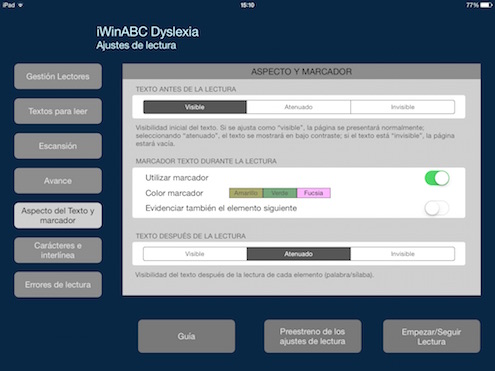Tap the Wi-Fi icon in status bar
The height and width of the screenshot is (371, 495).
pos(21,5)
